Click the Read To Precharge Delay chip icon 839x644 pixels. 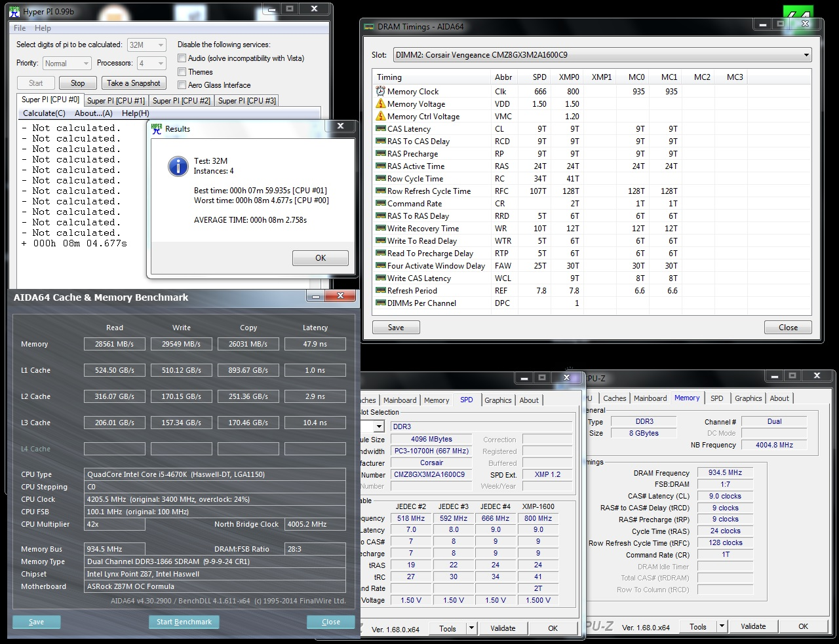pos(381,253)
